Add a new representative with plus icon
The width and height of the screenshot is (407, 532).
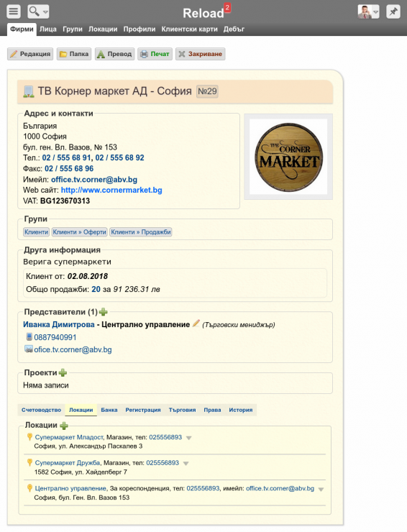coord(104,311)
